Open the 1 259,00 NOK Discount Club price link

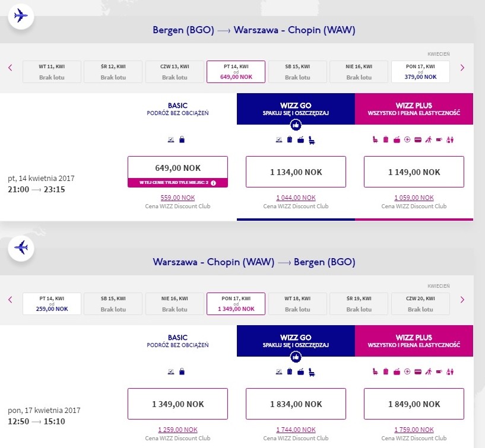(x=178, y=430)
